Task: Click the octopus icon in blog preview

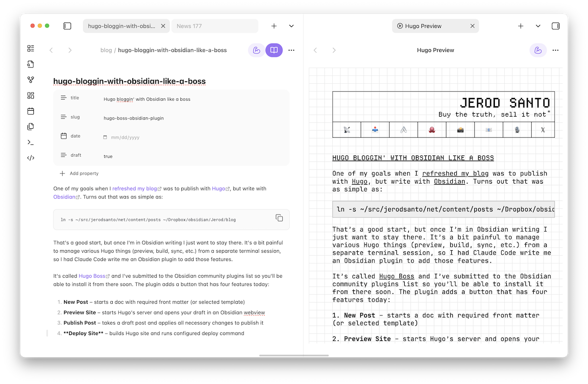Action: coord(432,130)
